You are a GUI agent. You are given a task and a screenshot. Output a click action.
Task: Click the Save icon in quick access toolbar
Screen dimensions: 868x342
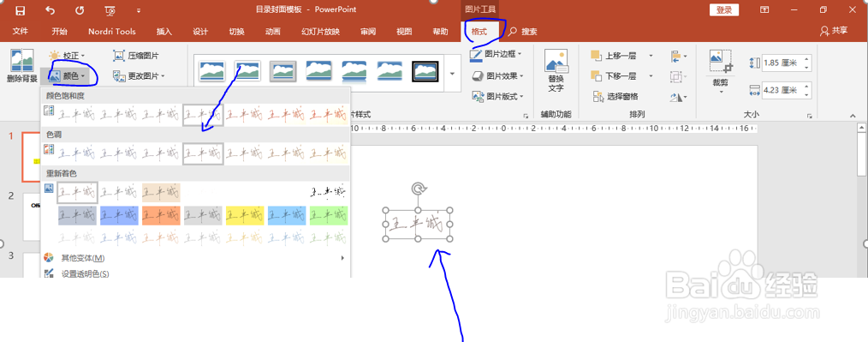pos(20,10)
